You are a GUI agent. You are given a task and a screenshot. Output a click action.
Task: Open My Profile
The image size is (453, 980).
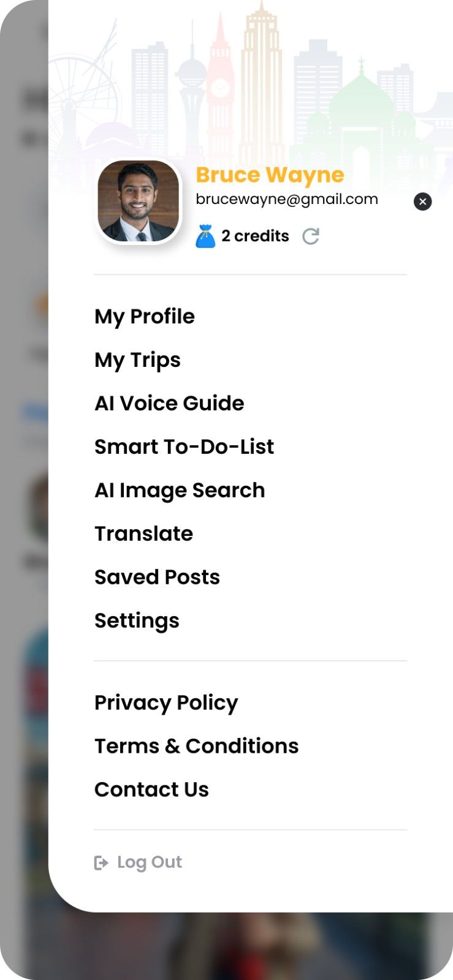click(145, 317)
